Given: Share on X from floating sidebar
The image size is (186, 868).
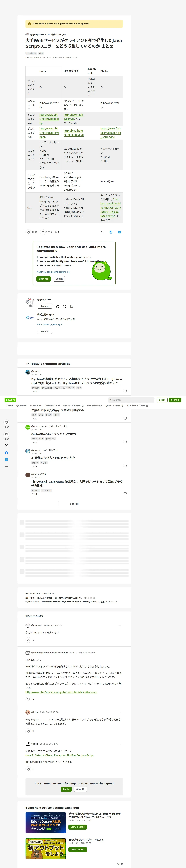Looking at the screenshot, I should click(x=6, y=446).
